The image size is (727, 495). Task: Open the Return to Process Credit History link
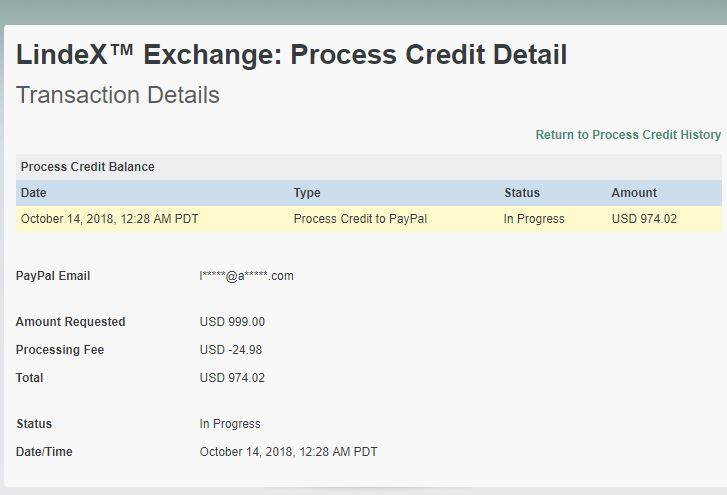[628, 135]
